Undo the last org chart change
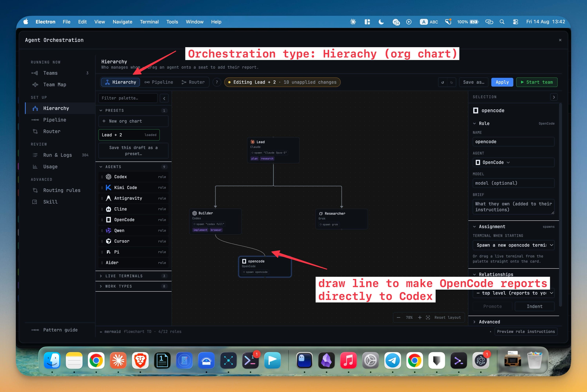 tap(442, 82)
